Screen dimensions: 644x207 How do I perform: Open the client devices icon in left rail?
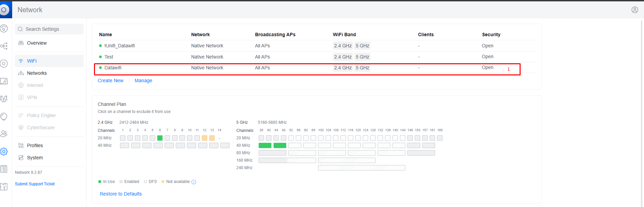coord(4,81)
